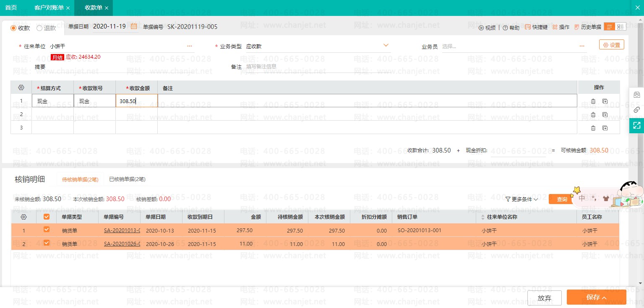This screenshot has height=308, width=644.
Task: Open the shortcut keys (快捷键) icon
Action: pos(528,27)
